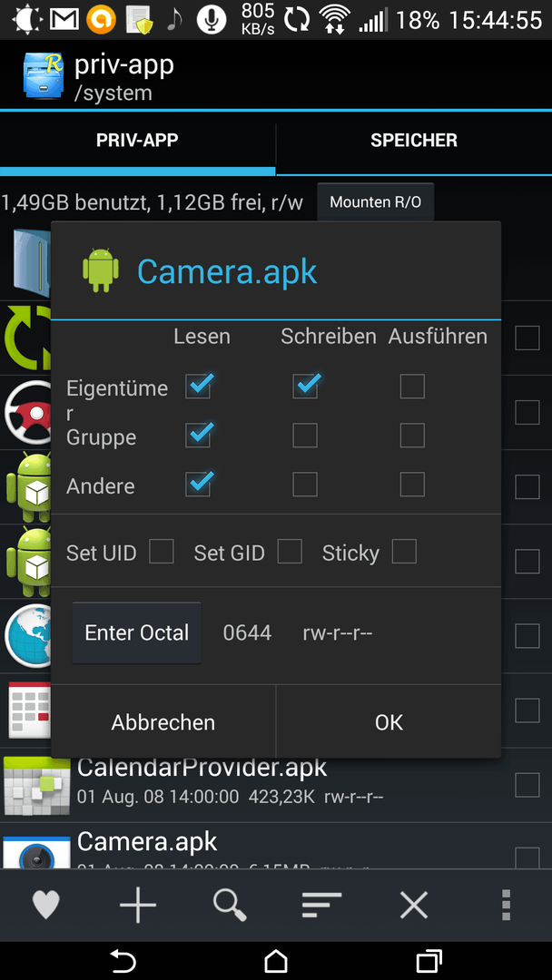Image resolution: width=552 pixels, height=980 pixels.
Task: Tap the plus new item icon
Action: click(x=137, y=905)
